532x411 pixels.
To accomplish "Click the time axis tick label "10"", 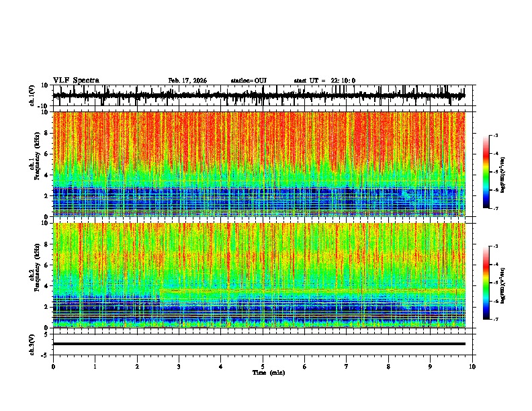I will 472,367.
